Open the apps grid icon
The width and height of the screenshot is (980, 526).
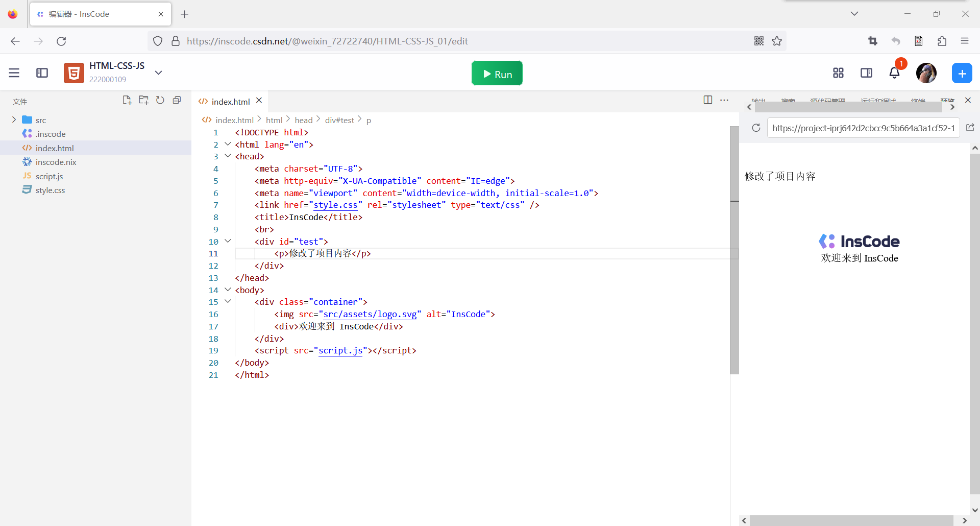(x=838, y=73)
